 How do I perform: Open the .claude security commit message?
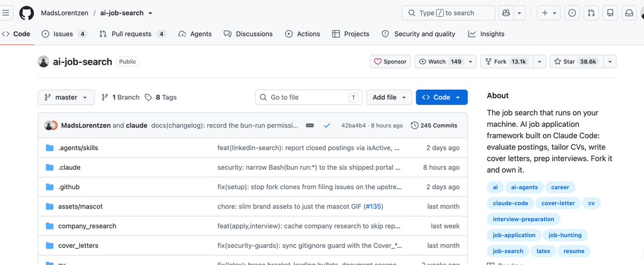[309, 167]
